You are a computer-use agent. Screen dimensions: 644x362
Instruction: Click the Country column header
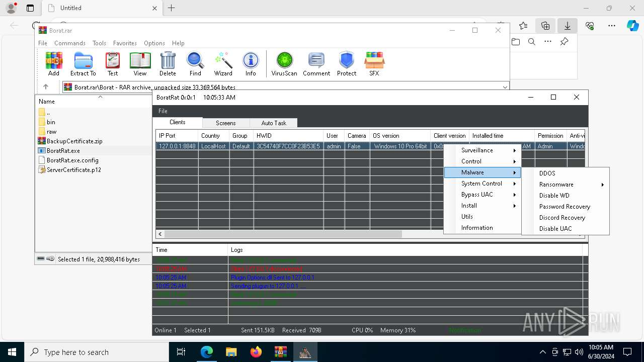pos(214,136)
